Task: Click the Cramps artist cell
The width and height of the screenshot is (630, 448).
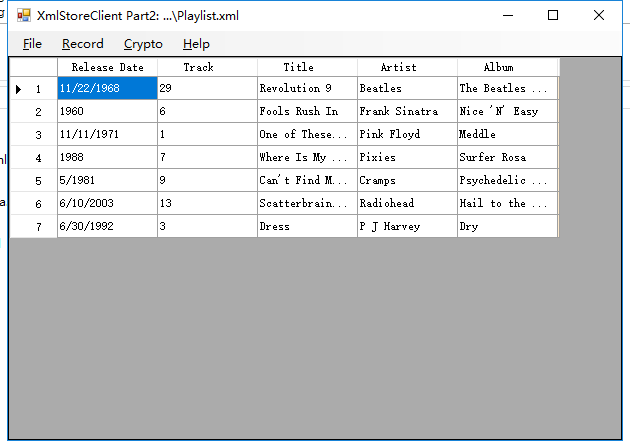Action: coord(407,180)
